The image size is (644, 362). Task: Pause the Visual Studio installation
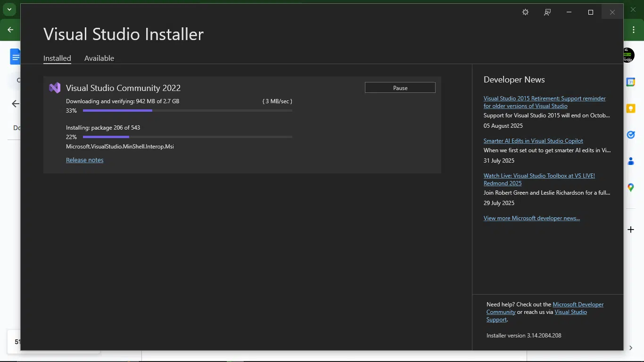[400, 88]
